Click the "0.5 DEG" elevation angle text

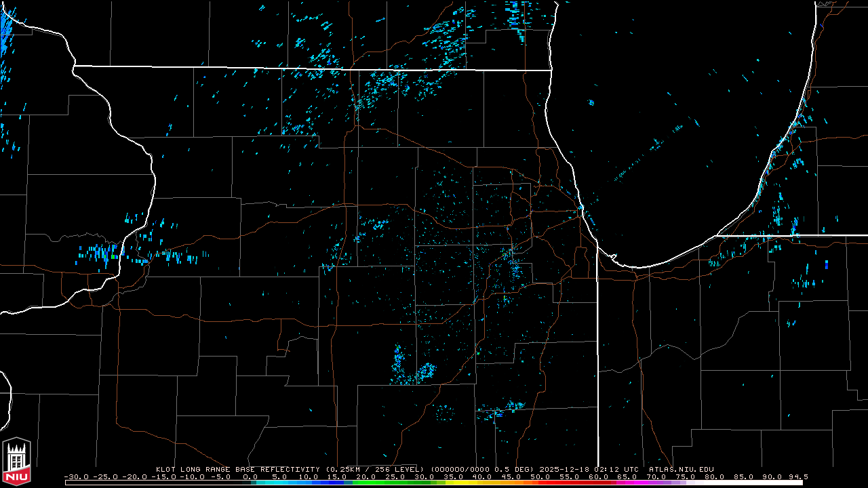[515, 469]
